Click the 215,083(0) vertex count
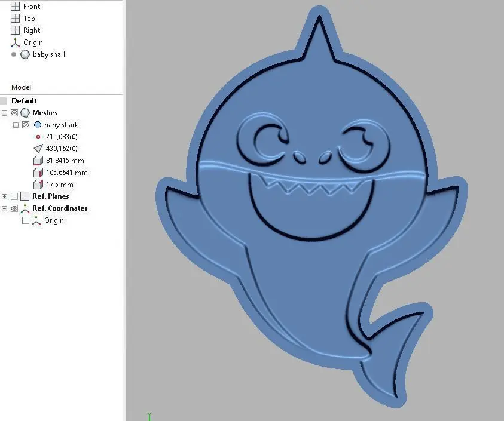Screen dimensions: 504x421 click(62, 137)
